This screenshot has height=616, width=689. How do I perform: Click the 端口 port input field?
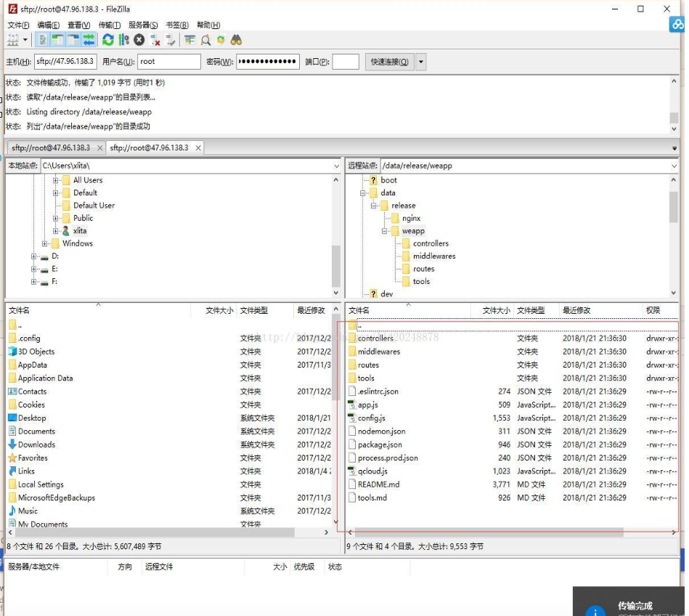coord(346,62)
